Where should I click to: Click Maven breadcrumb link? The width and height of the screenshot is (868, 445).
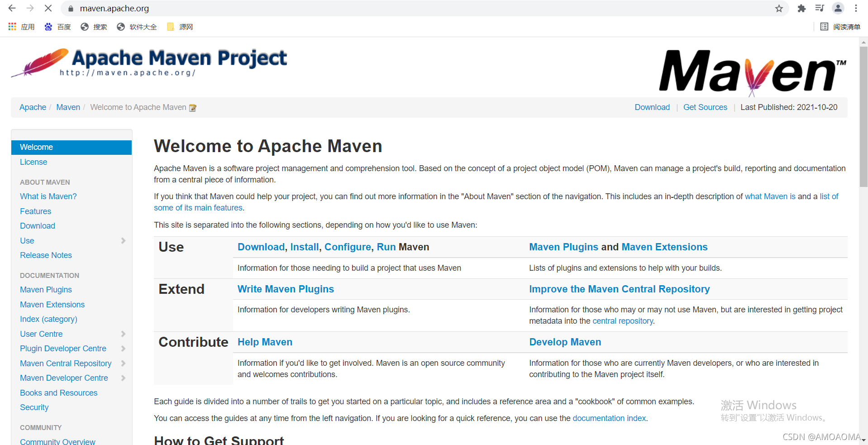point(68,107)
